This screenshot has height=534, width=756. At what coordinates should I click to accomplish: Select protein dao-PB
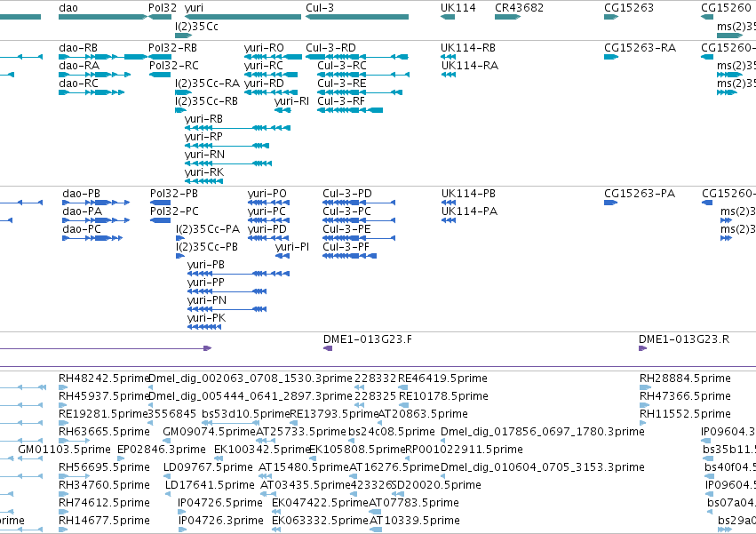click(81, 194)
